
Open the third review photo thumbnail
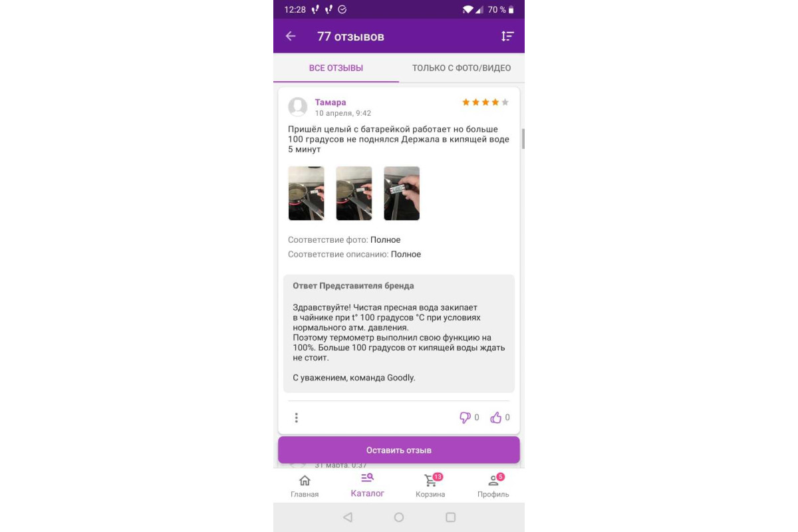click(402, 194)
